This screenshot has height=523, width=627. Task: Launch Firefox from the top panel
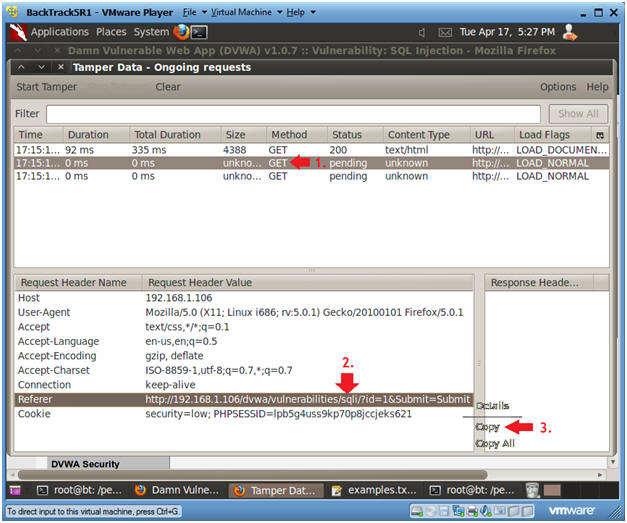coord(182,32)
